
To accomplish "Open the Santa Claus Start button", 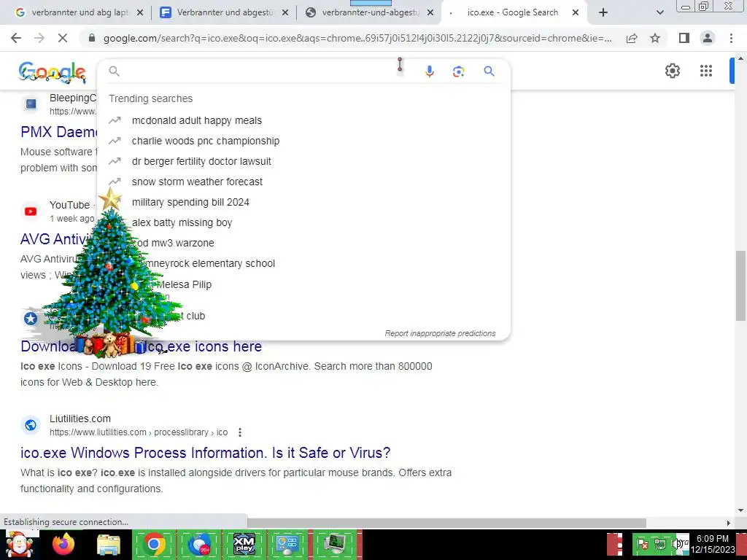I will click(x=20, y=544).
